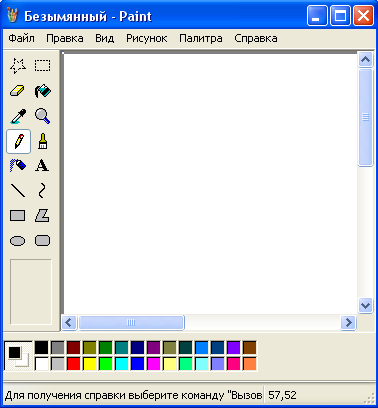The height and width of the screenshot is (408, 378).
Task: Pick the bright yellow swatch
Action: click(x=90, y=364)
